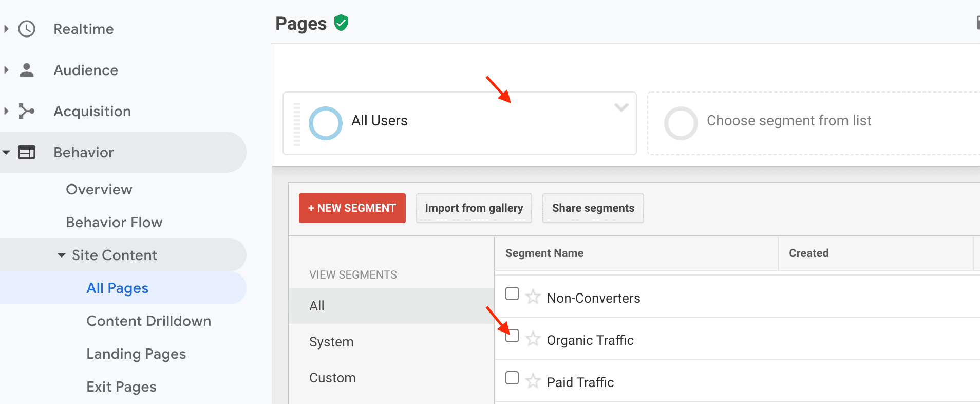
Task: Click the drag handle of All Users segment
Action: (x=296, y=124)
